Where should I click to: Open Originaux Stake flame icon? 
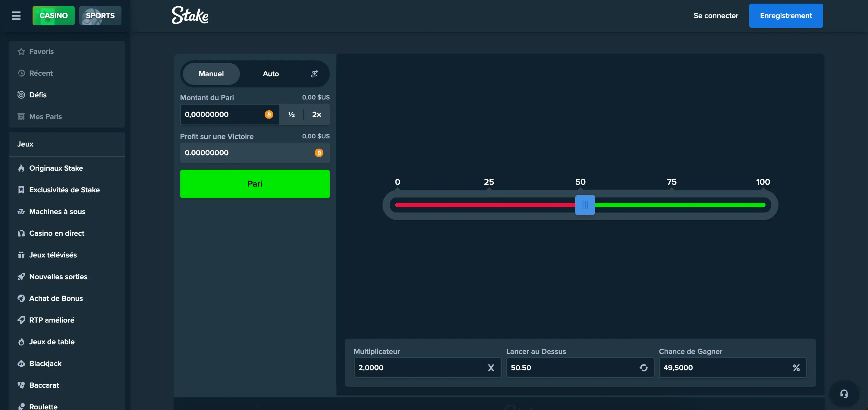[x=21, y=168]
